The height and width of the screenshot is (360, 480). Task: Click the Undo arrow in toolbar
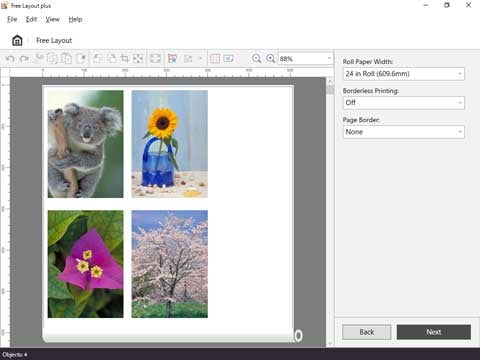click(x=10, y=59)
